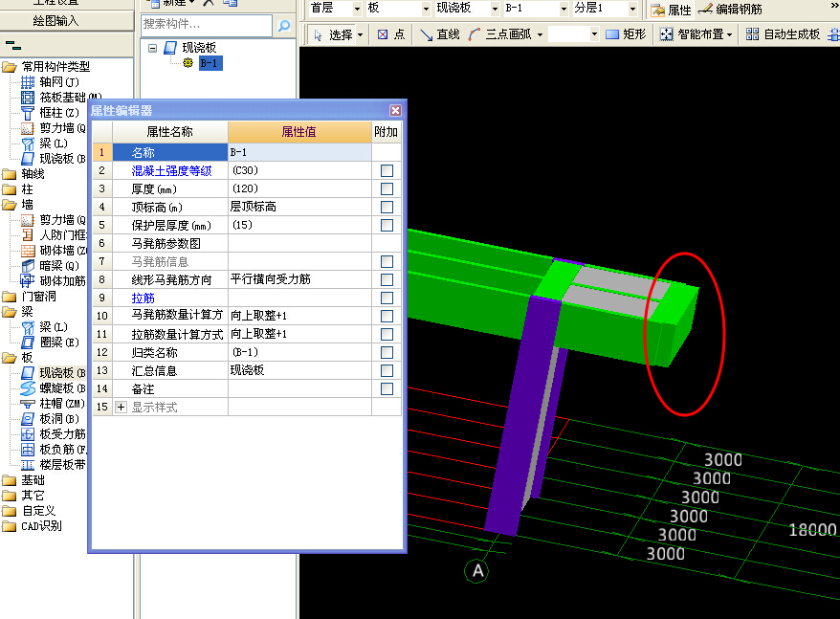Select 砌体加筋 item under 墙
The width and height of the screenshot is (840, 619).
[54, 281]
